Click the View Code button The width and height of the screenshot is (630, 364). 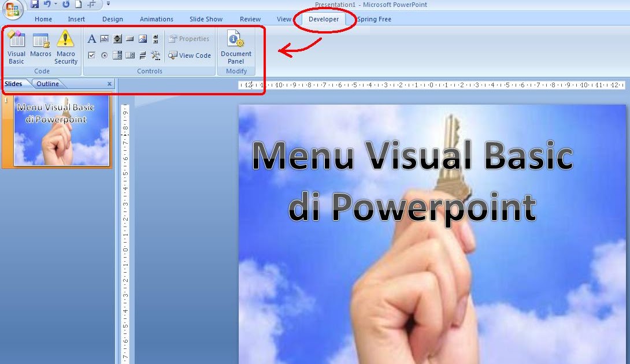pyautogui.click(x=190, y=55)
